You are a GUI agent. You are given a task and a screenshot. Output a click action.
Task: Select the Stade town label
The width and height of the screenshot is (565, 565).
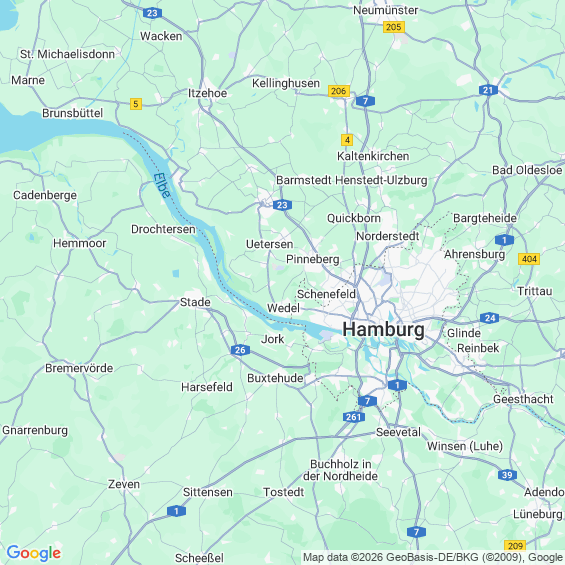(195, 302)
